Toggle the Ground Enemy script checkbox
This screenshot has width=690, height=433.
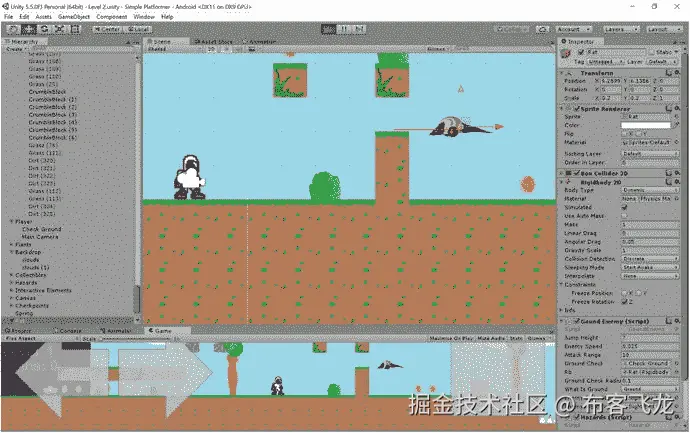click(576, 321)
